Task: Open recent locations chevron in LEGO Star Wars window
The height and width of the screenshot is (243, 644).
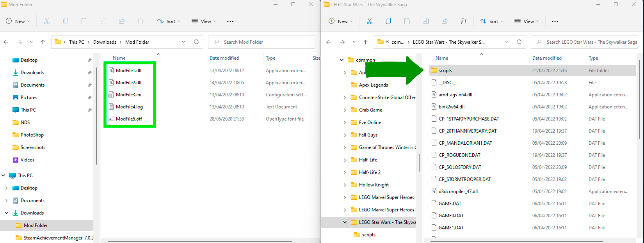Action: tap(354, 42)
